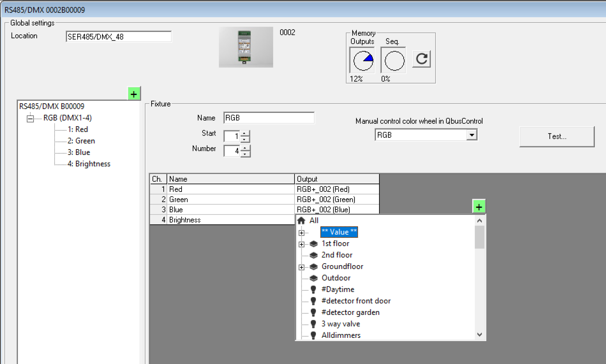Image resolution: width=606 pixels, height=364 pixels.
Task: Pick #detector front door output
Action: click(356, 301)
